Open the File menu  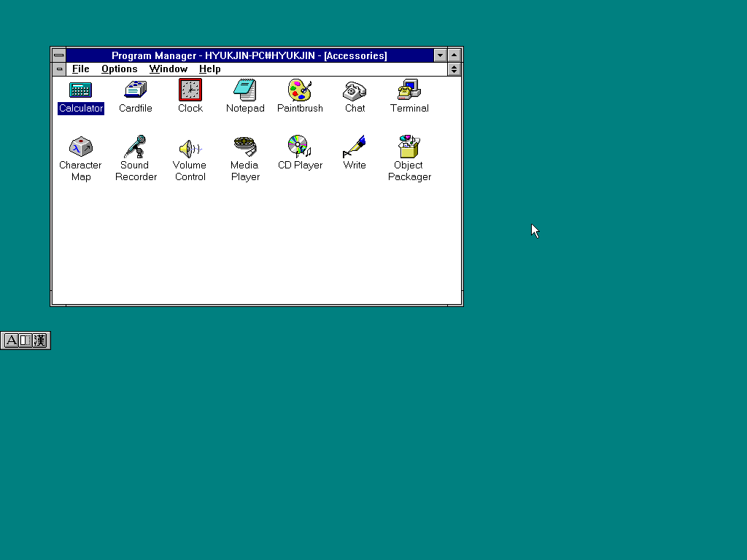point(80,69)
